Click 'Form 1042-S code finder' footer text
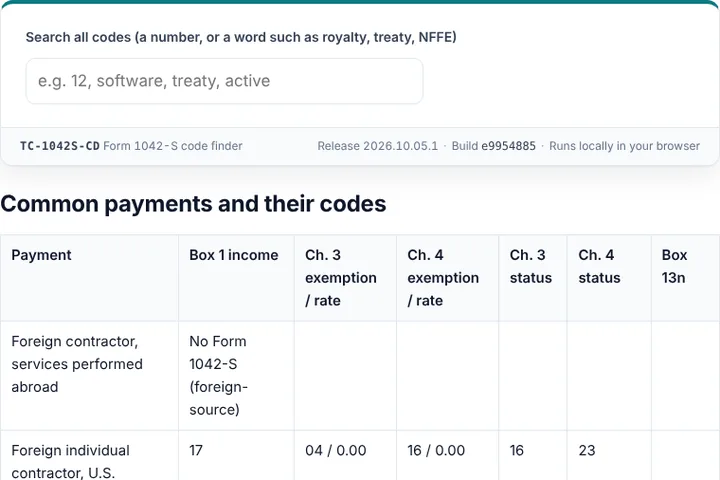This screenshot has height=480, width=720. (x=173, y=146)
